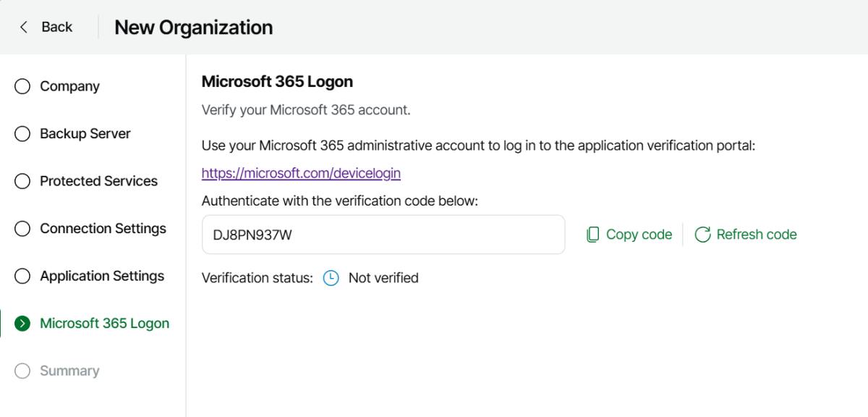The height and width of the screenshot is (417, 868).
Task: Select the circle marker next to Backup Server
Action: click(x=22, y=134)
